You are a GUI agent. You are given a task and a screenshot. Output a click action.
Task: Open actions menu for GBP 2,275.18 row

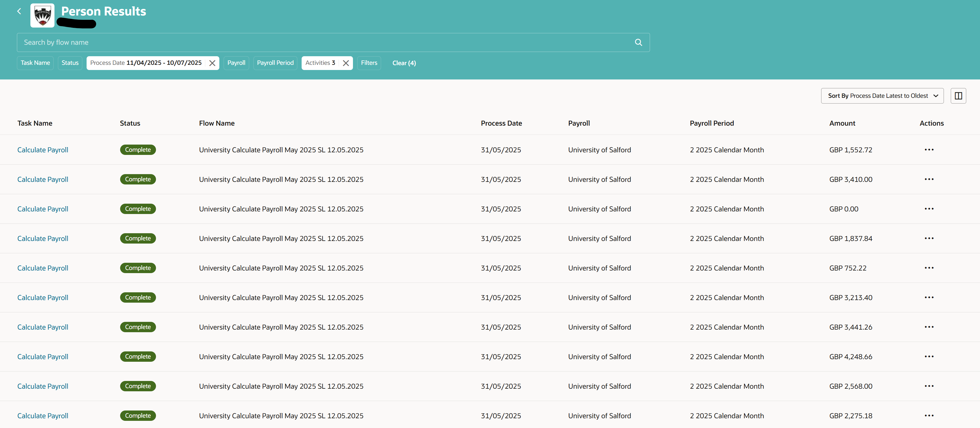[929, 416]
